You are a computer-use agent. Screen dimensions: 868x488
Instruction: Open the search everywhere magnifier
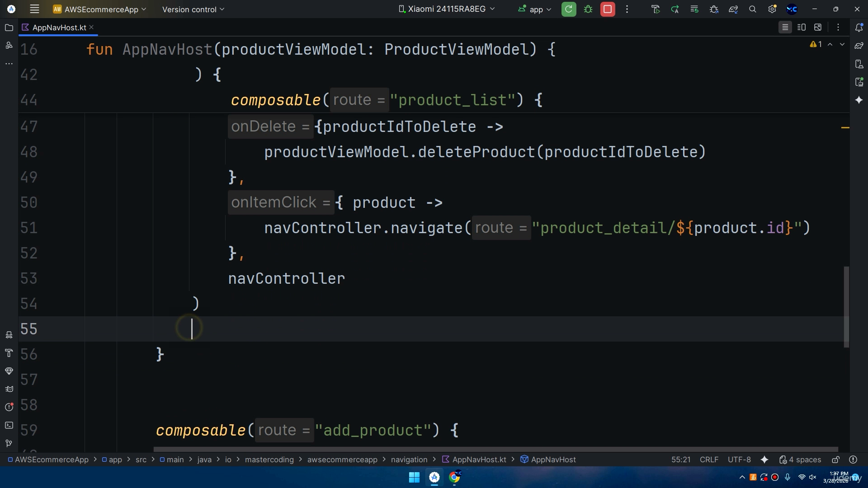click(753, 9)
